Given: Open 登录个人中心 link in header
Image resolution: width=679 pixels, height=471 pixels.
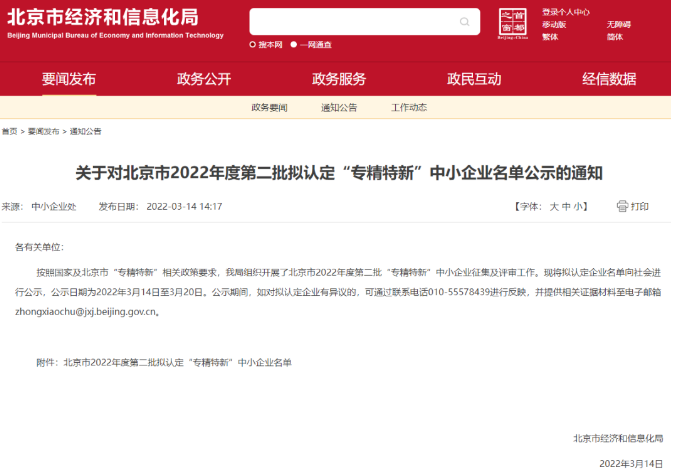Looking at the screenshot, I should point(566,12).
